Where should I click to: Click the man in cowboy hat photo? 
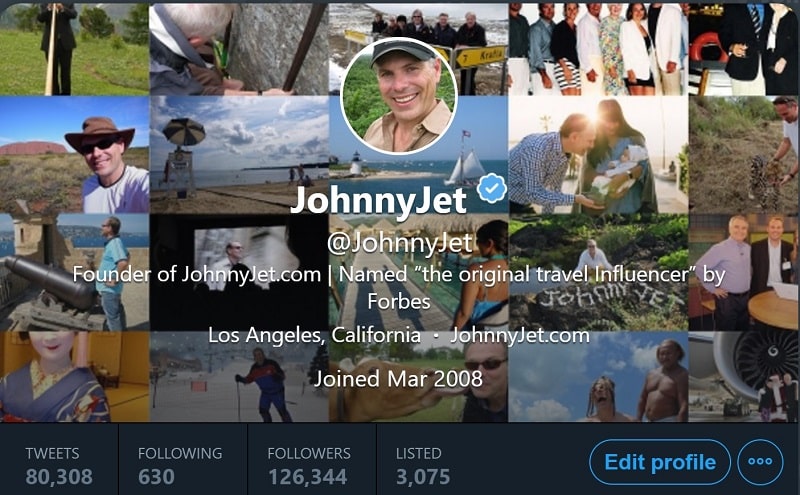coord(74,155)
